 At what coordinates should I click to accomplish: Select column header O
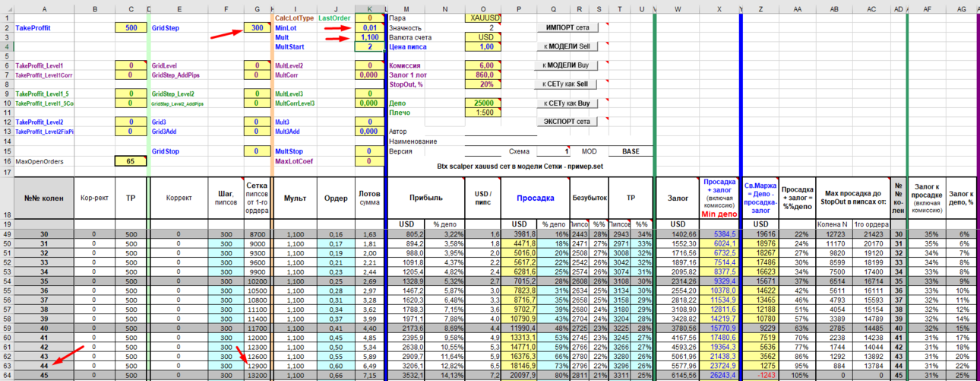484,8
